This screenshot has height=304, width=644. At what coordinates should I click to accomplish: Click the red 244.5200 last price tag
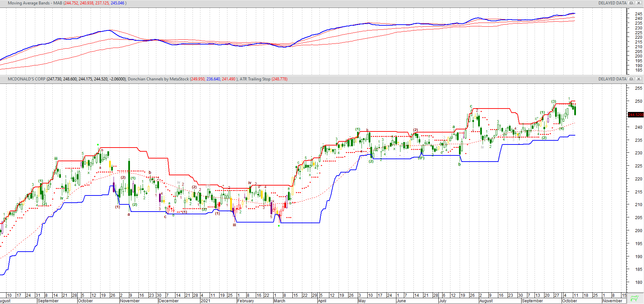(x=636, y=115)
